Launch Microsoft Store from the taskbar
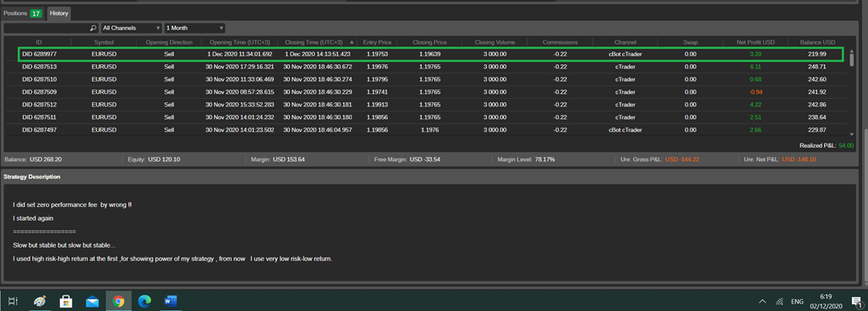 click(x=66, y=301)
